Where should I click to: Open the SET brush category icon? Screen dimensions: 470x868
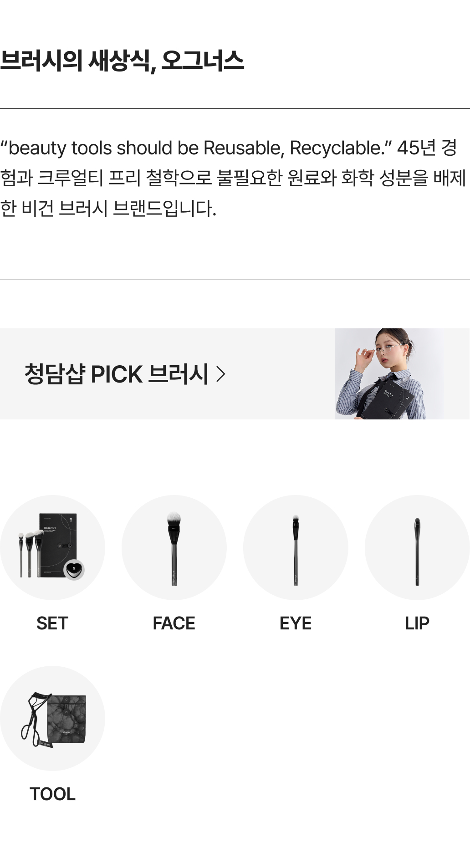coord(52,547)
